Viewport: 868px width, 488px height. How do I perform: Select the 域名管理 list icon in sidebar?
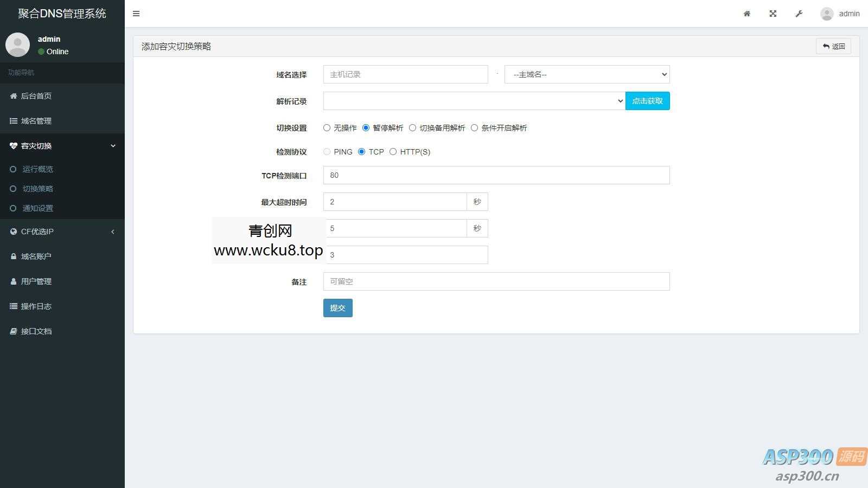(14, 121)
